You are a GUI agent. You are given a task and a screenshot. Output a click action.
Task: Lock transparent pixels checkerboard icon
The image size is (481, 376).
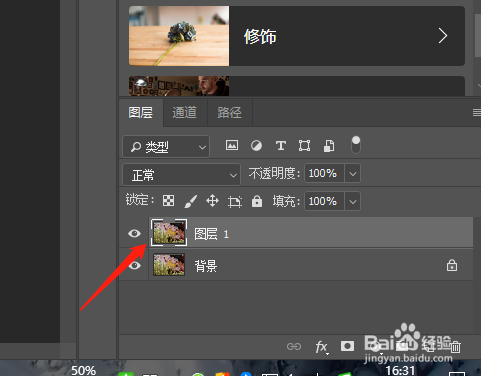[x=168, y=201]
